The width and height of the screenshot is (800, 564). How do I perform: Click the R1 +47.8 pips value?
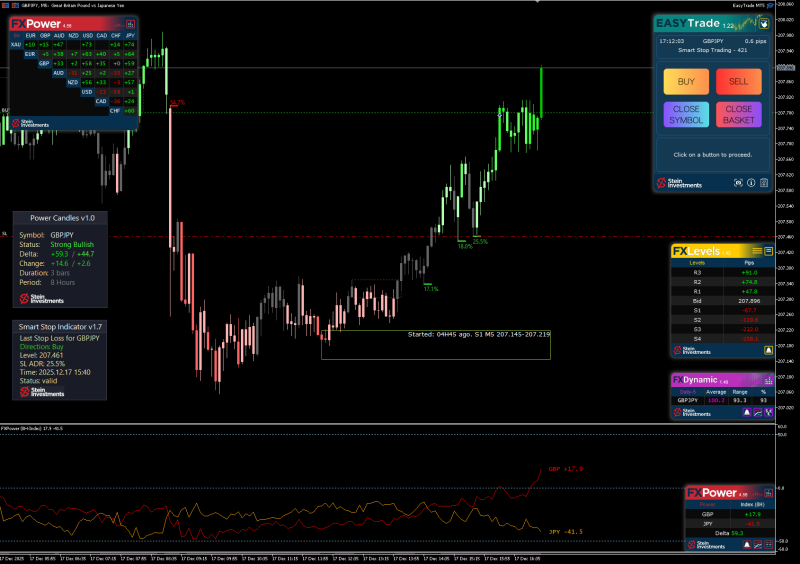coord(749,291)
